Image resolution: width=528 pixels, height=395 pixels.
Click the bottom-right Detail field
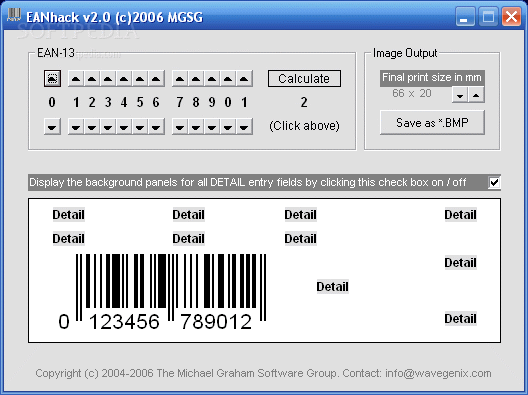point(460,319)
